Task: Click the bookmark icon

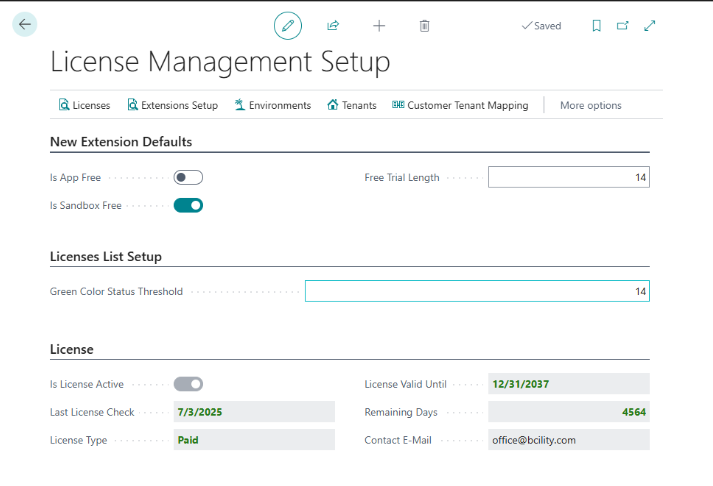Action: click(x=596, y=26)
